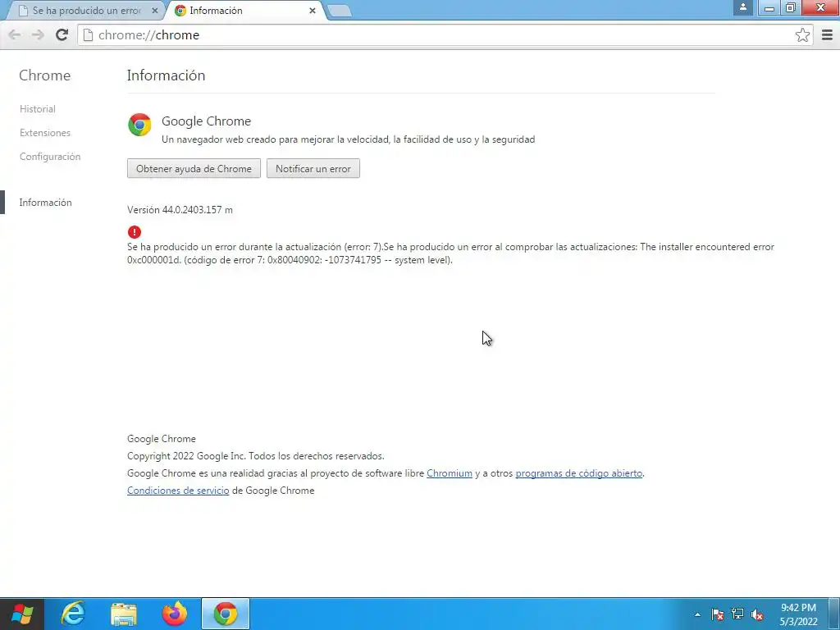This screenshot has height=630, width=840.
Task: Click the network status tray icon
Action: point(737,614)
